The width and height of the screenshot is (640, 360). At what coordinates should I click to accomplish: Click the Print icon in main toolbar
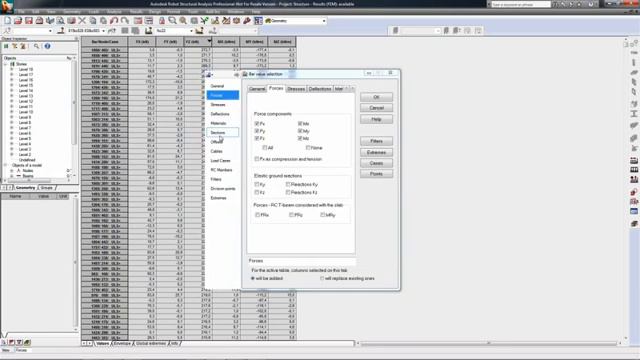[x=39, y=20]
